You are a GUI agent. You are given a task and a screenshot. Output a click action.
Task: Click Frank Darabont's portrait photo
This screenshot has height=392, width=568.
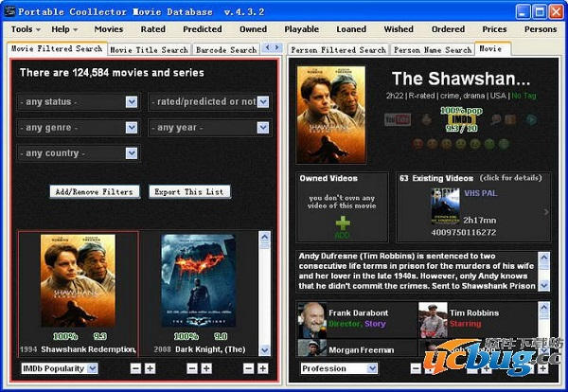click(311, 315)
